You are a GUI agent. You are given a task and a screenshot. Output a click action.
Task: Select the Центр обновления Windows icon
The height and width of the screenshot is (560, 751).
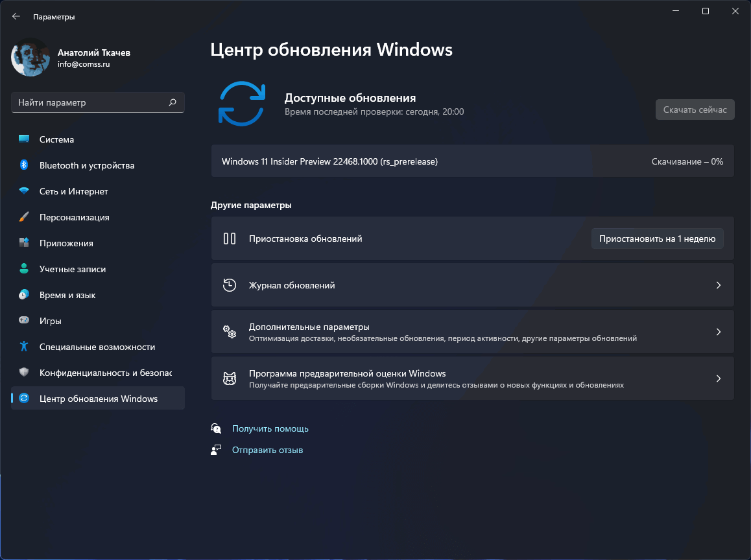click(x=23, y=399)
